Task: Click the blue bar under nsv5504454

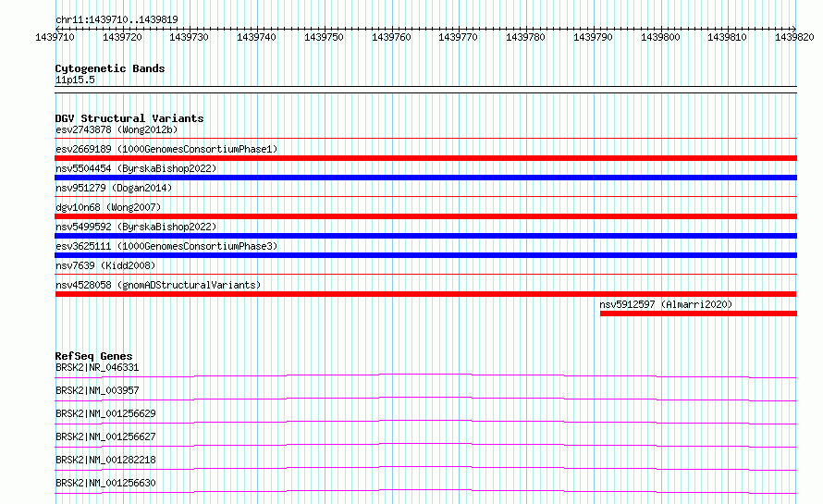Action: [425, 178]
